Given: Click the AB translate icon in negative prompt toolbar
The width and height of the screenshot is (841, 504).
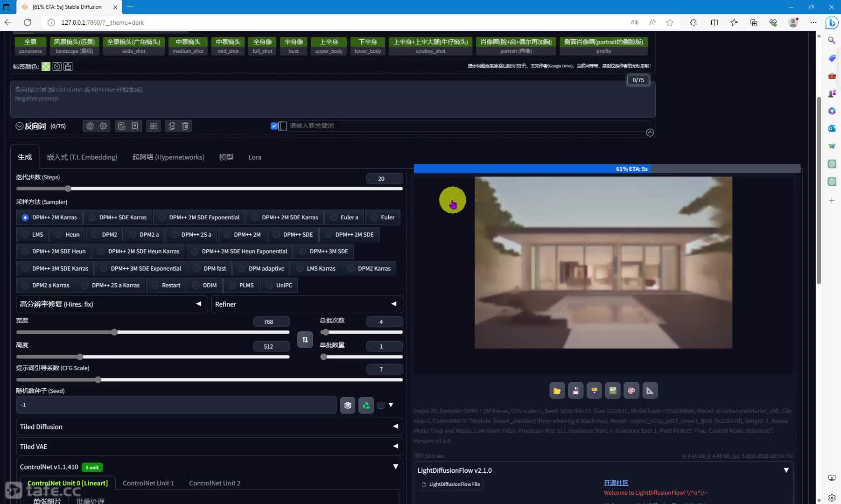Looking at the screenshot, I should pos(154,126).
